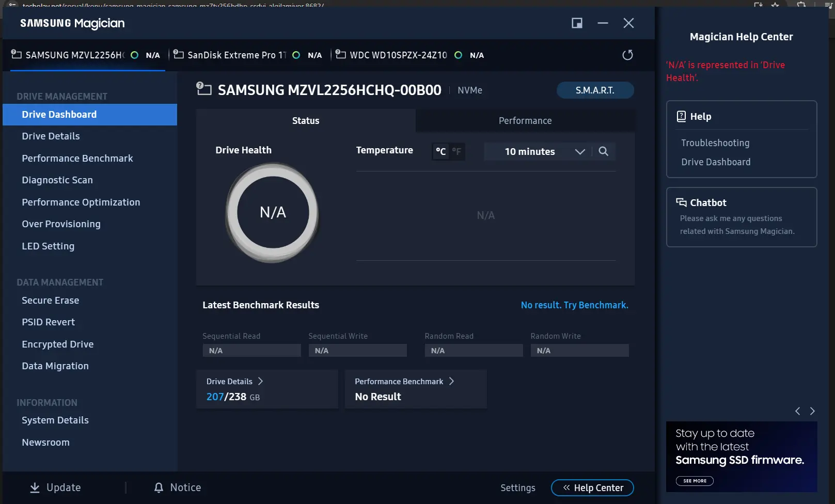Click the Chatbot card
The width and height of the screenshot is (835, 504).
click(742, 217)
